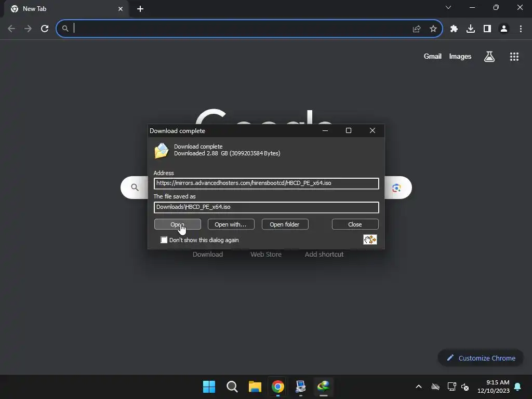Open taskbar Search
Viewport: 532px width, 399px height.
pos(232,387)
